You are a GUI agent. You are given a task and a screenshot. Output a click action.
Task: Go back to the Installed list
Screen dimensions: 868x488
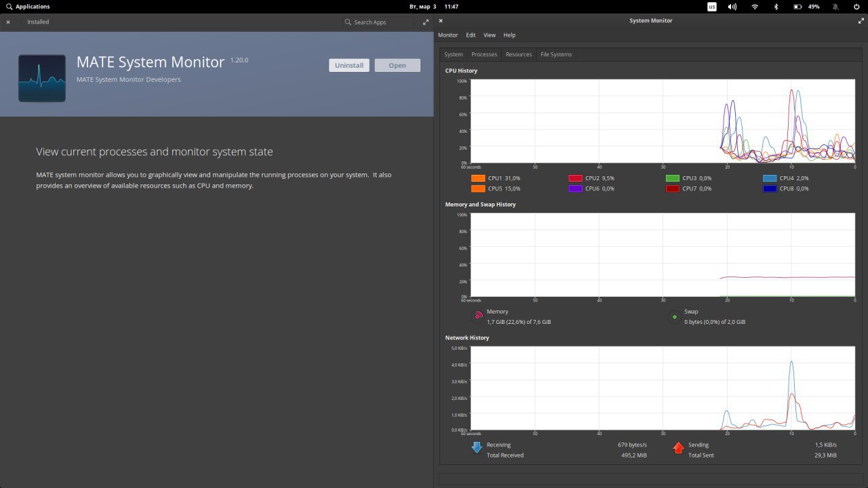tap(38, 22)
